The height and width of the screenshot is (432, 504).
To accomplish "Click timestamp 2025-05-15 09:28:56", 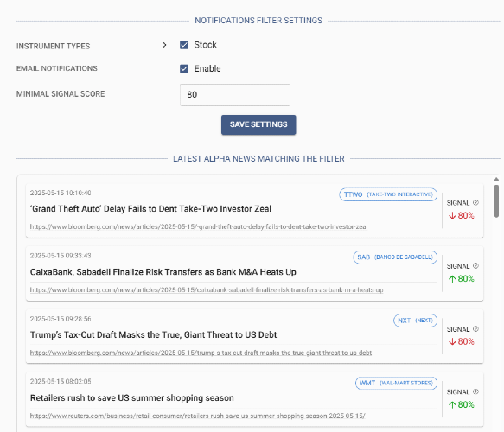I will [x=61, y=319].
